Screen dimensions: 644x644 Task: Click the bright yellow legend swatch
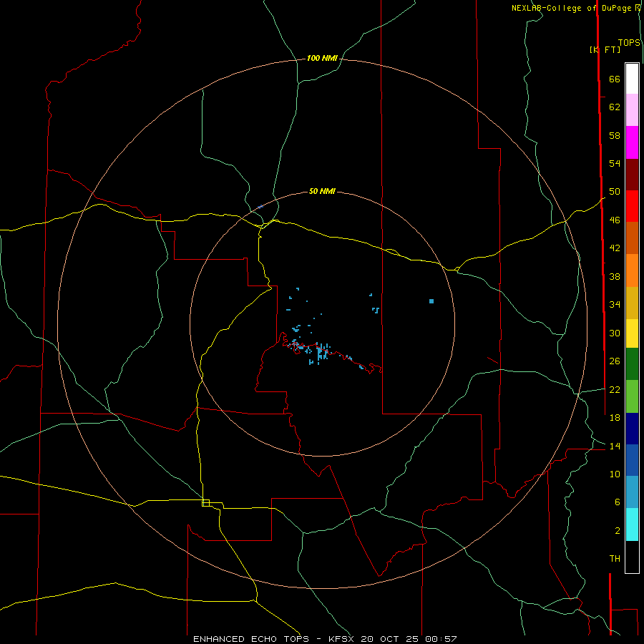(632, 333)
